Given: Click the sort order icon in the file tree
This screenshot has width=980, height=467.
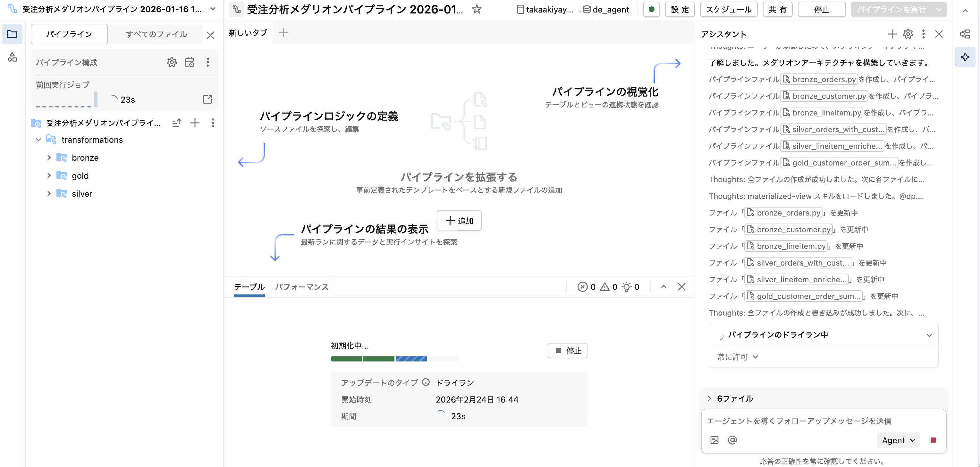Looking at the screenshot, I should point(176,123).
